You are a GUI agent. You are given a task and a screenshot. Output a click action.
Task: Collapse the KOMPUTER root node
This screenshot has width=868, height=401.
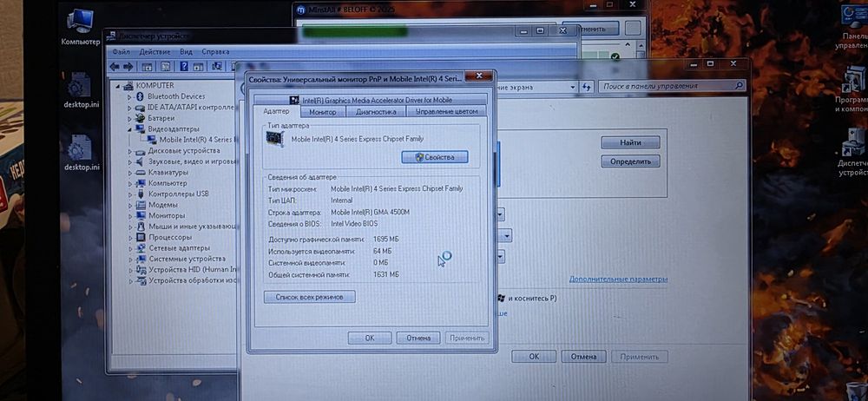click(x=118, y=86)
